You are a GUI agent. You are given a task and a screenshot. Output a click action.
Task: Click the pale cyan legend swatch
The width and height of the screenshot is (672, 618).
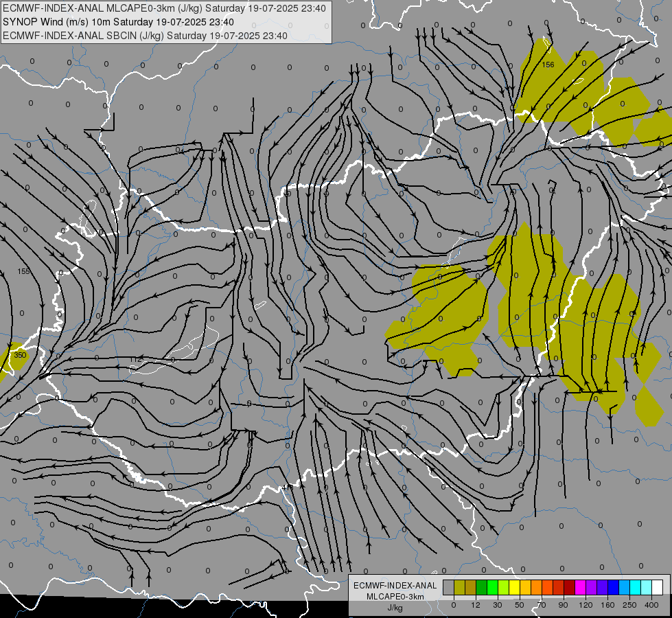click(x=647, y=587)
